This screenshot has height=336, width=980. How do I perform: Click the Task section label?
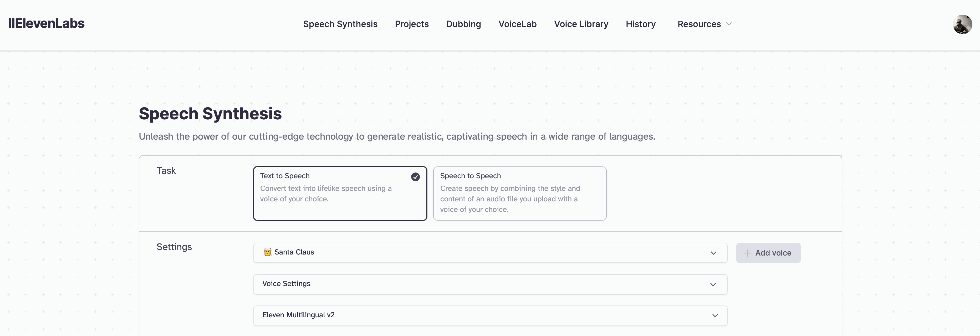pos(166,170)
